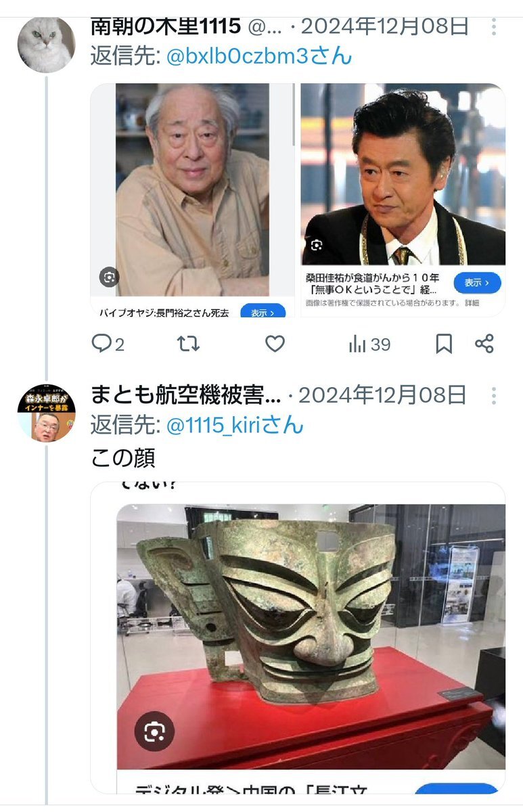523x812 pixels.
Task: Tap Google Lens icon on bronze mask image
Action: pos(154,731)
